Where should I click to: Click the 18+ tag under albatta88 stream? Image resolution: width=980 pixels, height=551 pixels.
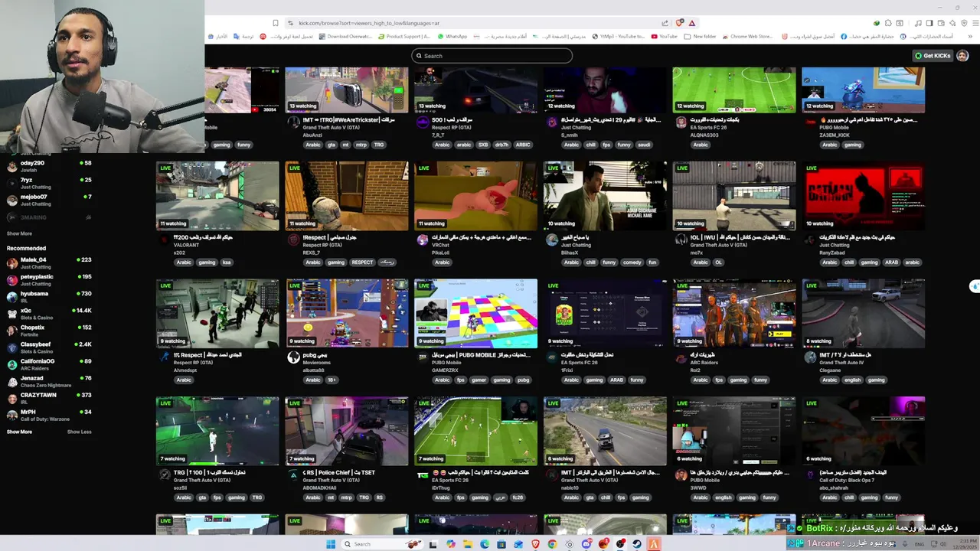point(332,380)
